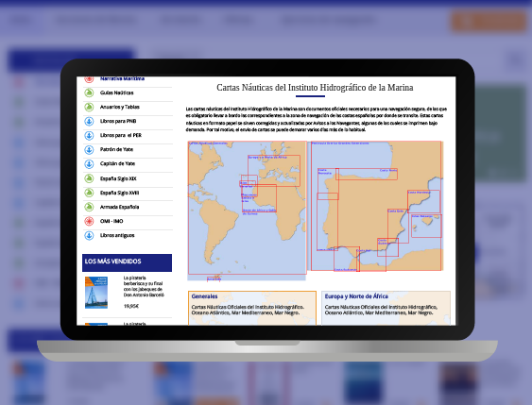Select the Islas Baleares map region
The height and width of the screenshot is (405, 532).
click(426, 226)
